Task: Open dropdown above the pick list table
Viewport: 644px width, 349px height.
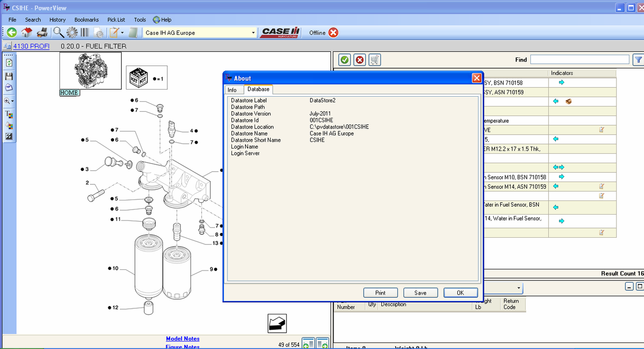Action: [518, 288]
